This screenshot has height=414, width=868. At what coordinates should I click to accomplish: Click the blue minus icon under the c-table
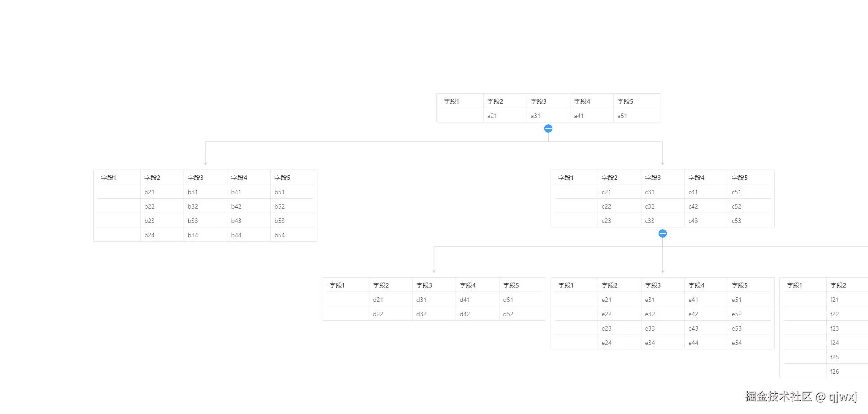pyautogui.click(x=663, y=233)
